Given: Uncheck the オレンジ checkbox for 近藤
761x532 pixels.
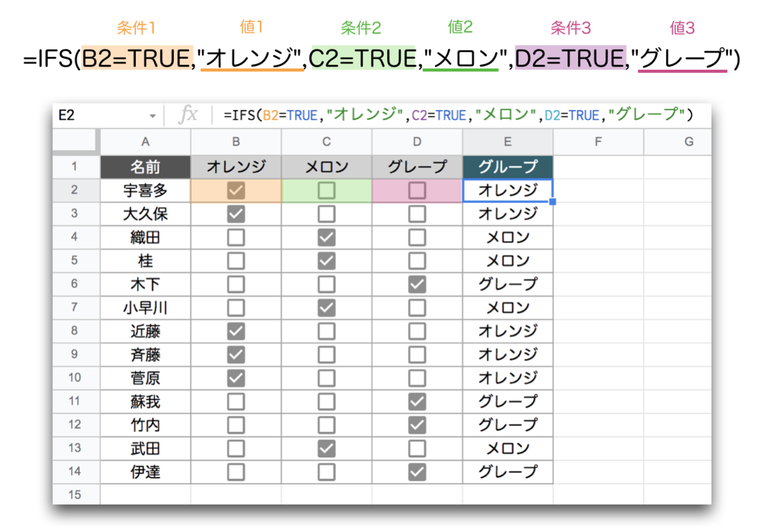Looking at the screenshot, I should 236,331.
